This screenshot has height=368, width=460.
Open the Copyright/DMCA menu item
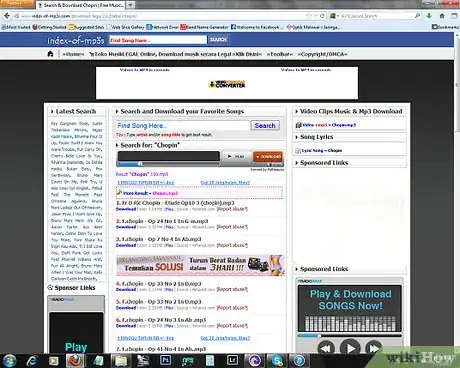[x=322, y=54]
